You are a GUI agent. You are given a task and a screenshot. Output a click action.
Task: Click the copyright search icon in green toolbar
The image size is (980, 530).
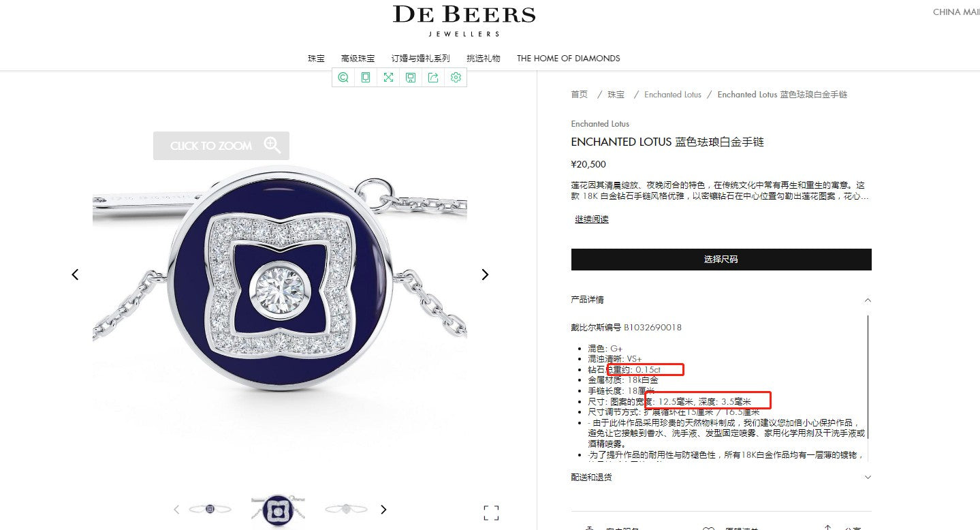[343, 78]
